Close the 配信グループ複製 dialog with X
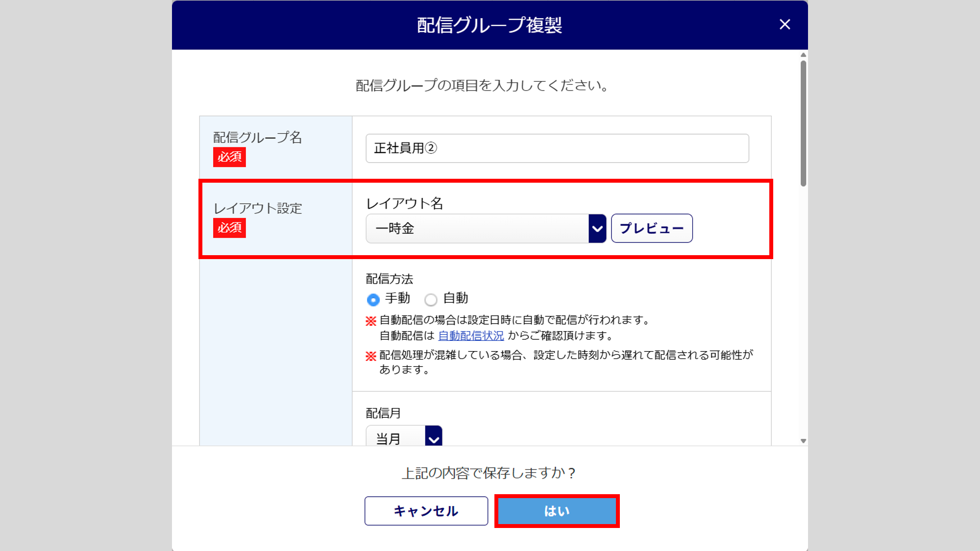The height and width of the screenshot is (551, 980). [x=784, y=24]
